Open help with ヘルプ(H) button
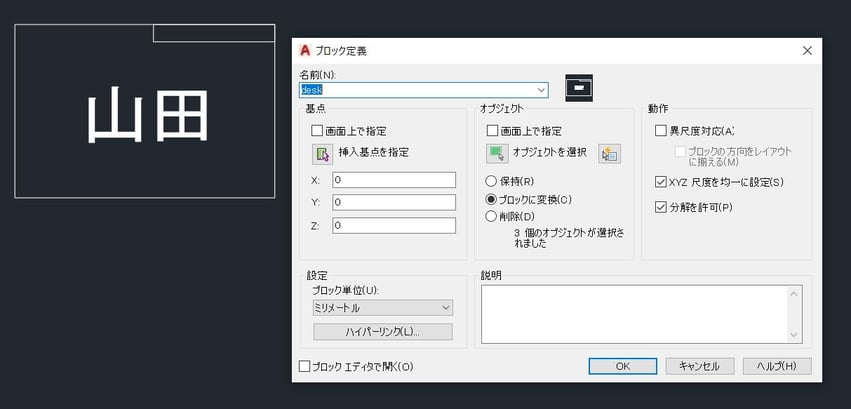This screenshot has width=851, height=409. click(777, 366)
